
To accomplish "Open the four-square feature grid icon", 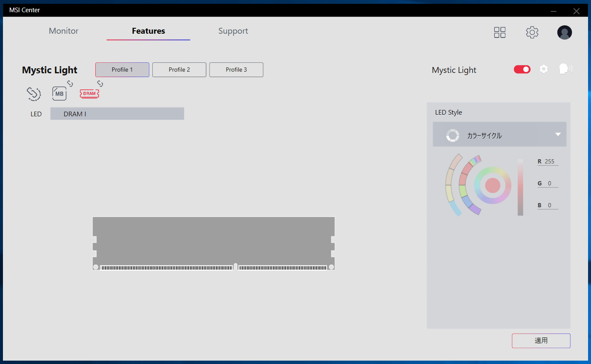I will pyautogui.click(x=500, y=32).
